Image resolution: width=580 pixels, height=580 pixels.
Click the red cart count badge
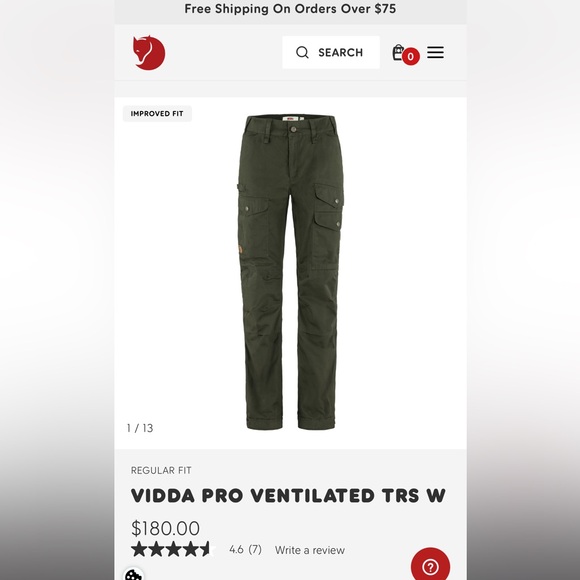pyautogui.click(x=411, y=57)
